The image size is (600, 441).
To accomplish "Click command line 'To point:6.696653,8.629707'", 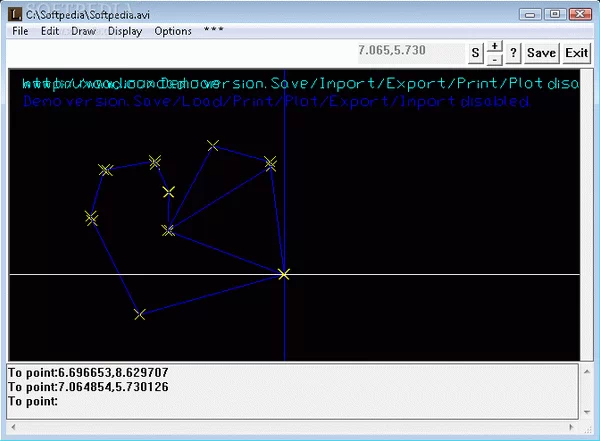I will pyautogui.click(x=88, y=372).
